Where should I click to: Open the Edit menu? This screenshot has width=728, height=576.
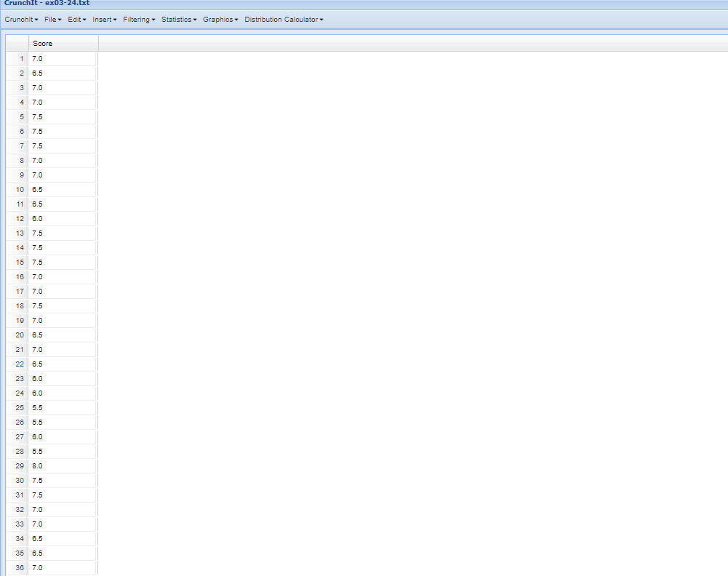[76, 20]
